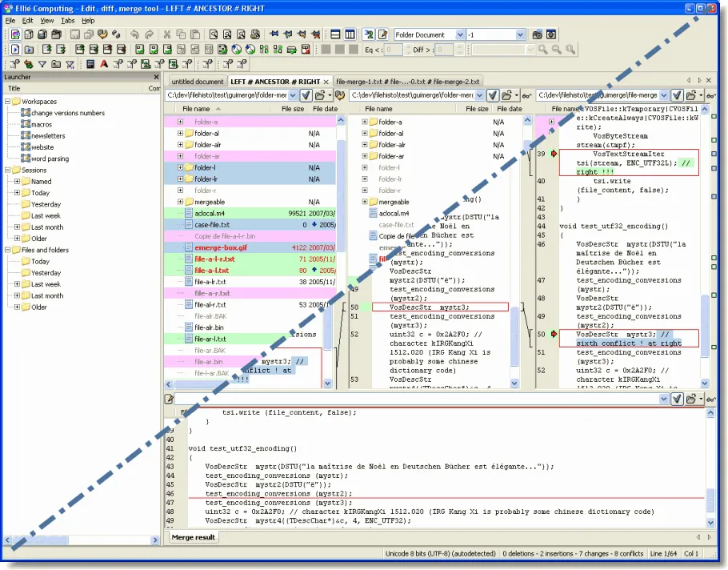
Task: Click the two-column layout icon
Action: pyautogui.click(x=349, y=34)
